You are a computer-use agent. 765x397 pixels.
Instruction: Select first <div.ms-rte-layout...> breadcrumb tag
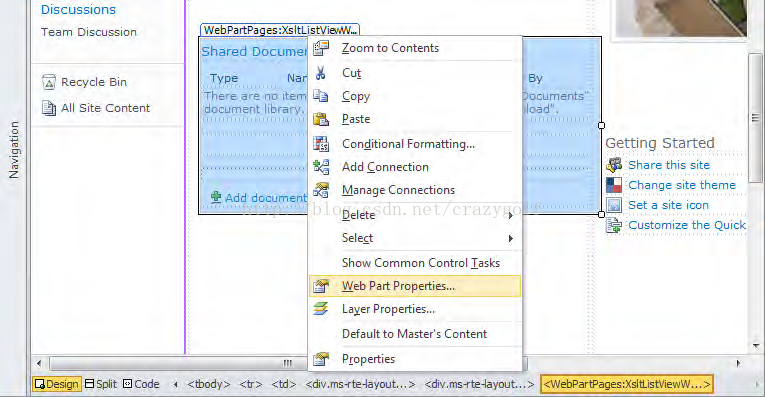pyautogui.click(x=360, y=384)
